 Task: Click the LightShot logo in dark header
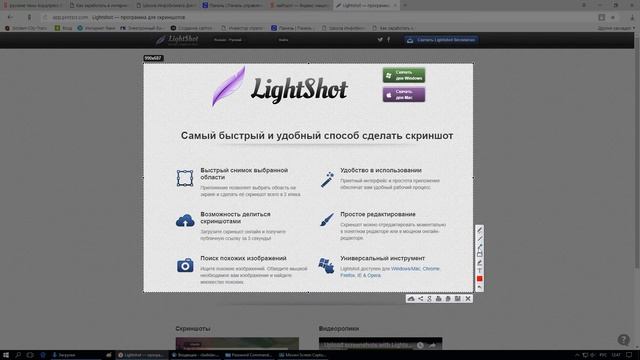tap(177, 40)
